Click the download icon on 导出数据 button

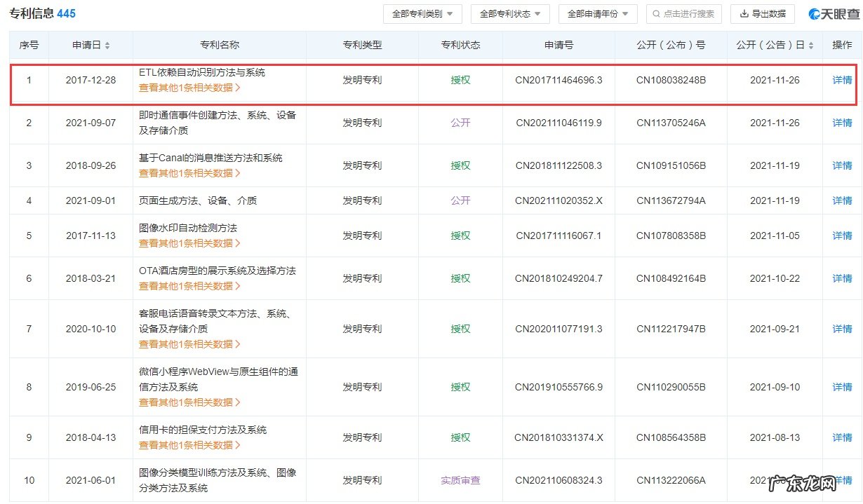(742, 13)
